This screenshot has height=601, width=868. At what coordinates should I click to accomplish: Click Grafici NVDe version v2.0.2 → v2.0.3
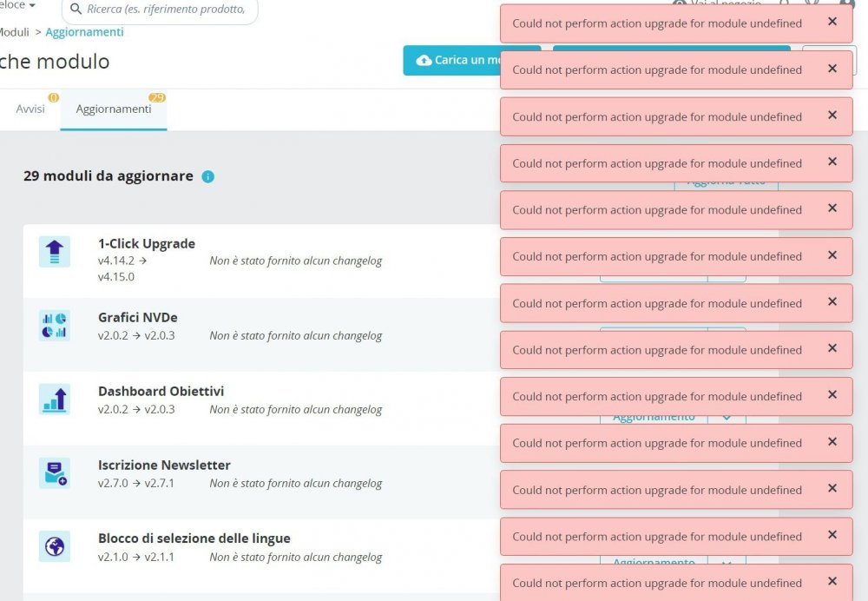coord(136,335)
